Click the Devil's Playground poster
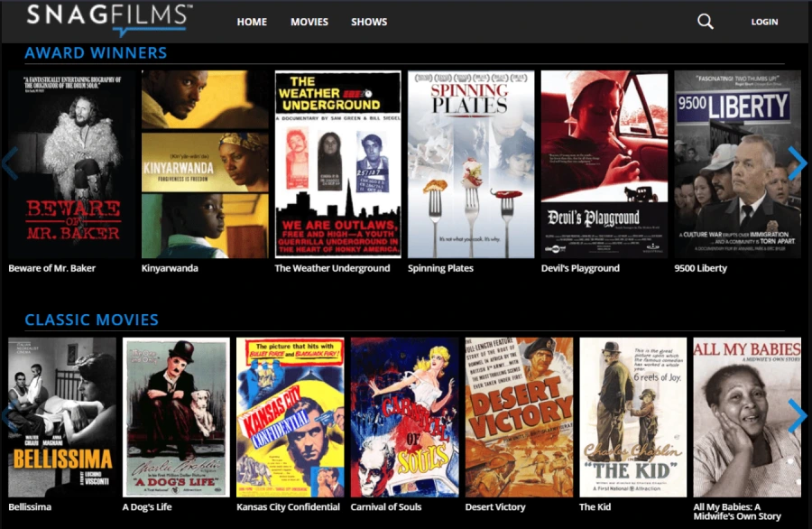The width and height of the screenshot is (812, 529). click(x=604, y=162)
